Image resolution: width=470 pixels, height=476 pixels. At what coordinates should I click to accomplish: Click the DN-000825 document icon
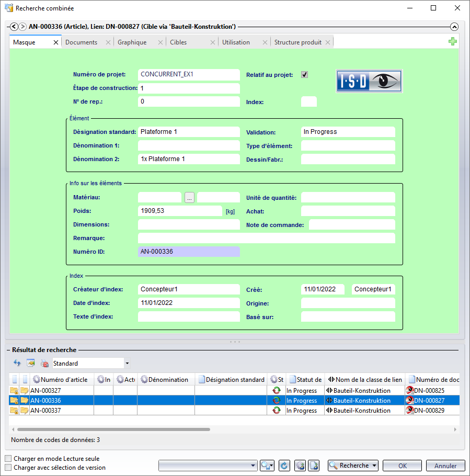[410, 390]
